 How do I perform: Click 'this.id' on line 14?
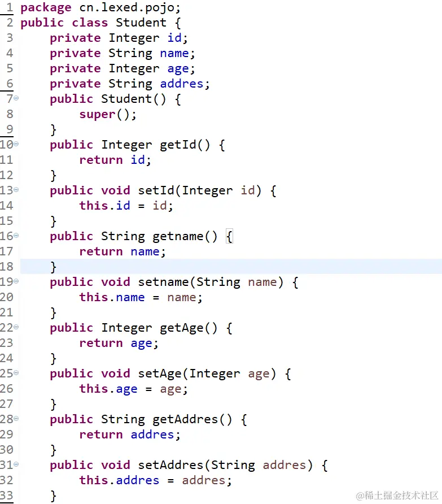tap(105, 206)
